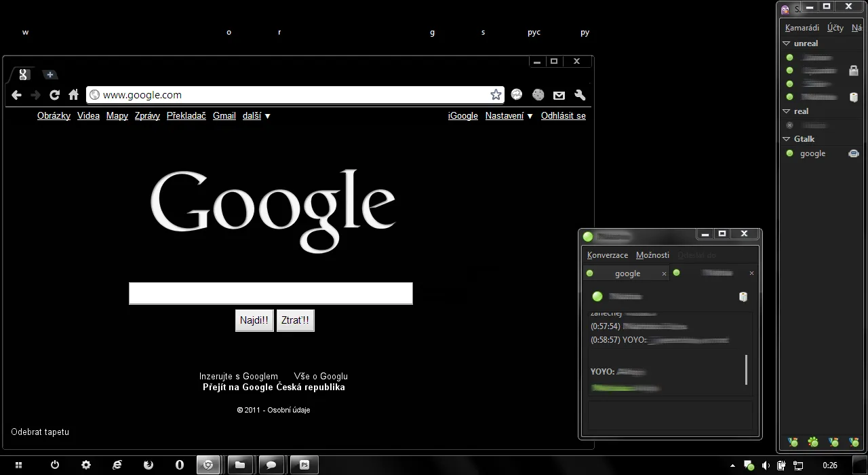Open the Chrome home page button
Screen dimensions: 868x475
[x=74, y=95]
